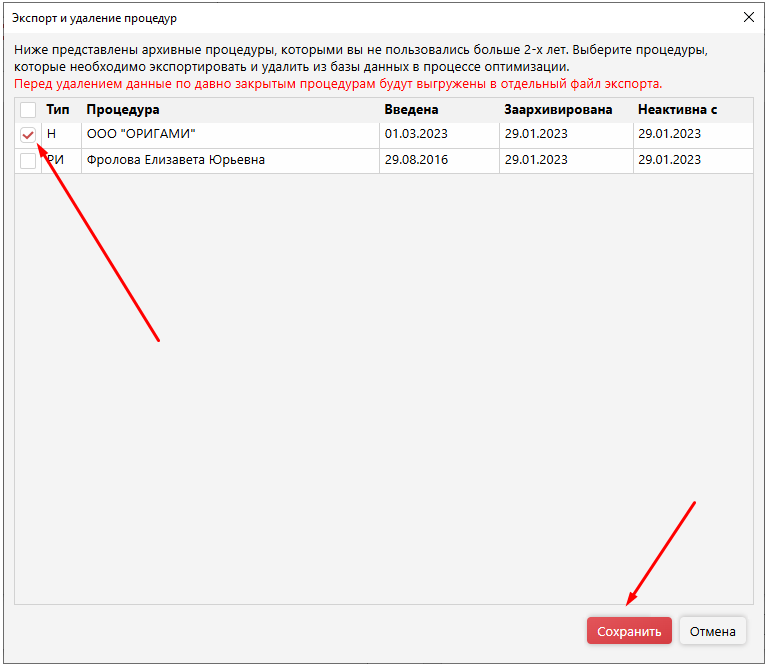Click the type cell "Н" in first row
This screenshot has width=767, height=666.
click(x=52, y=134)
